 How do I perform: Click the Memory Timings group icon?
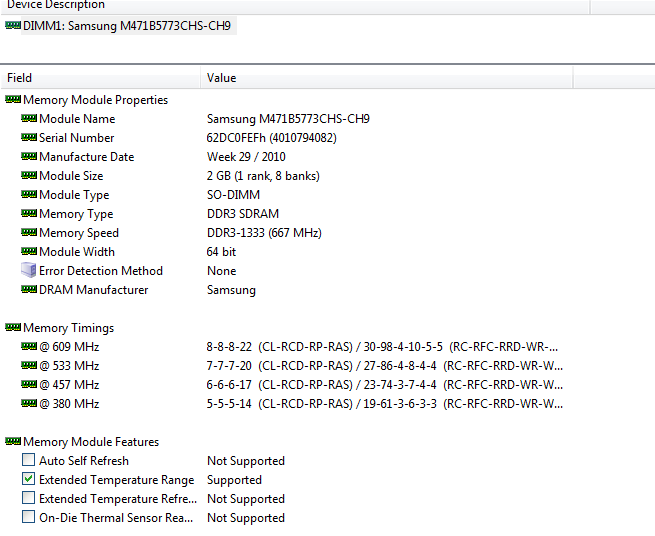click(x=13, y=328)
